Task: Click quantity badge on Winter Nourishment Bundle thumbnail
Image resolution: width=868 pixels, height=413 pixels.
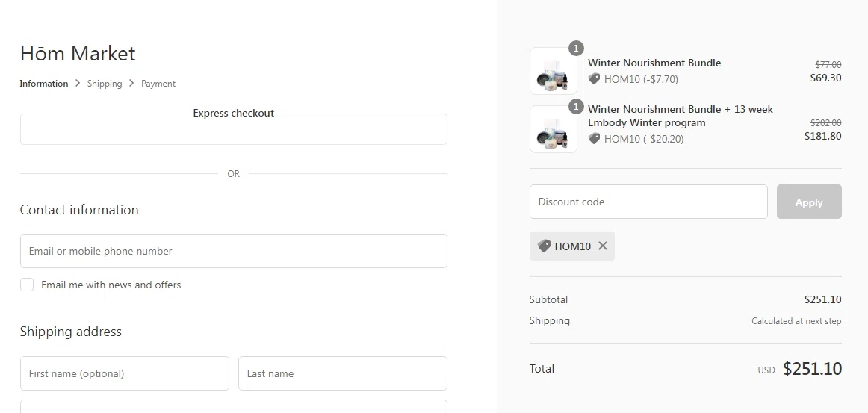Action: tap(576, 48)
